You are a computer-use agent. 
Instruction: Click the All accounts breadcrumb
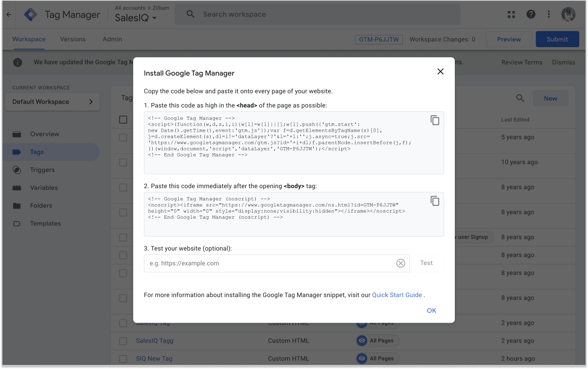pyautogui.click(x=130, y=8)
